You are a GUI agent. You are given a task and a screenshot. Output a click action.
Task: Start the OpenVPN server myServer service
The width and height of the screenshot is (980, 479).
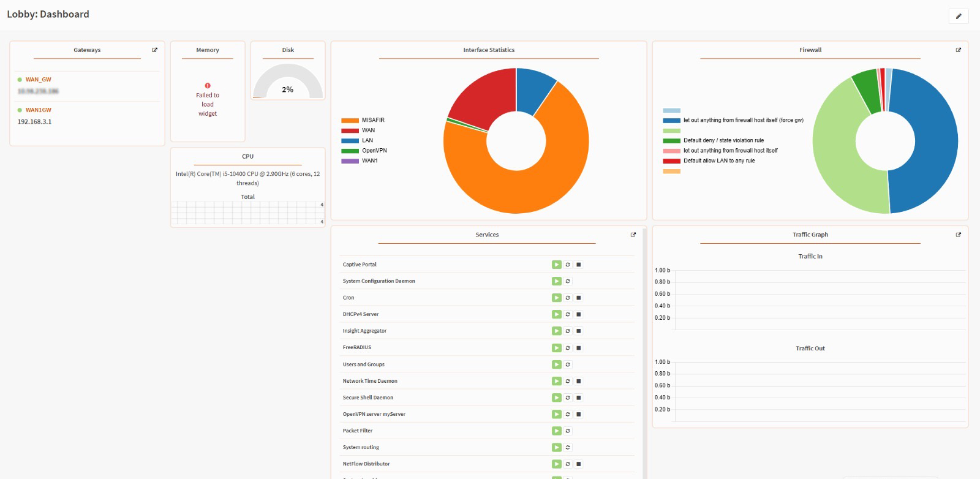pos(557,414)
